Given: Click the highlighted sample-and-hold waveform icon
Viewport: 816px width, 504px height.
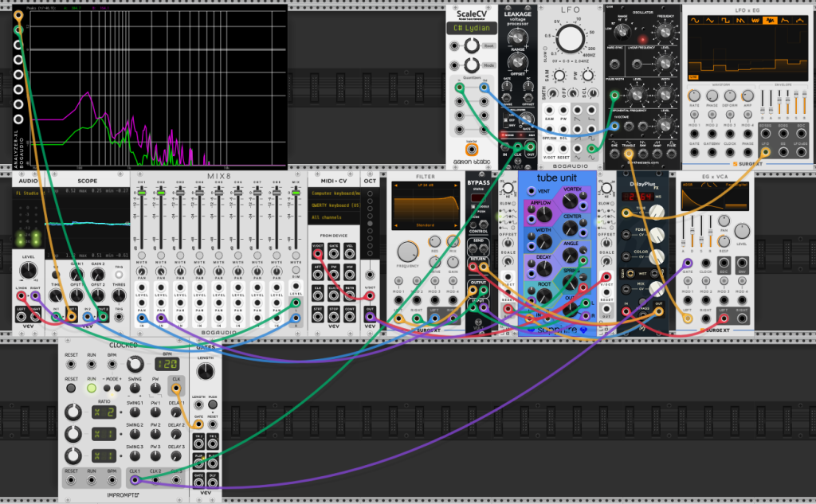Looking at the screenshot, I should click(770, 21).
